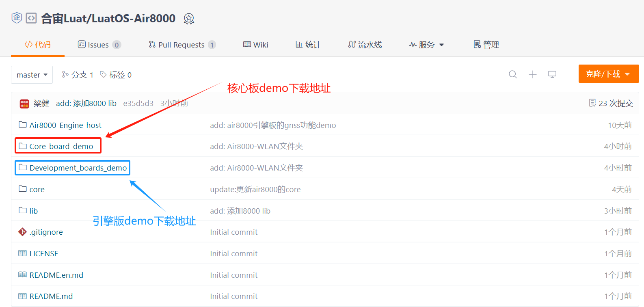Open .gitignore row Initial commit message
This screenshot has height=307, width=644.
tap(233, 232)
